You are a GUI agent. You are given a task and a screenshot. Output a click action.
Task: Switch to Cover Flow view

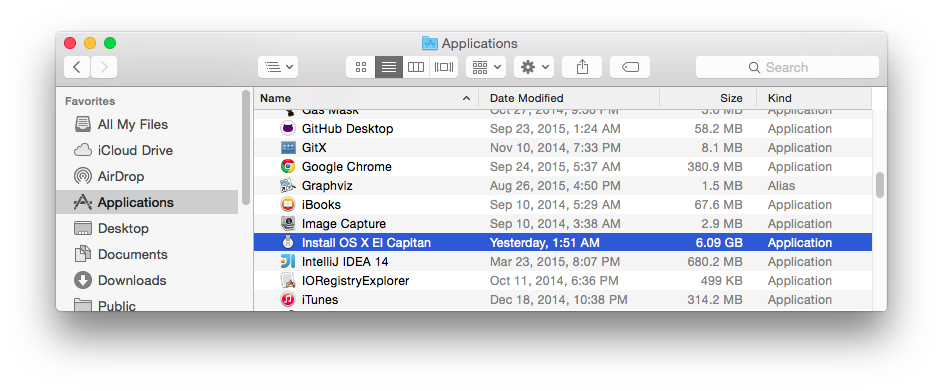444,67
